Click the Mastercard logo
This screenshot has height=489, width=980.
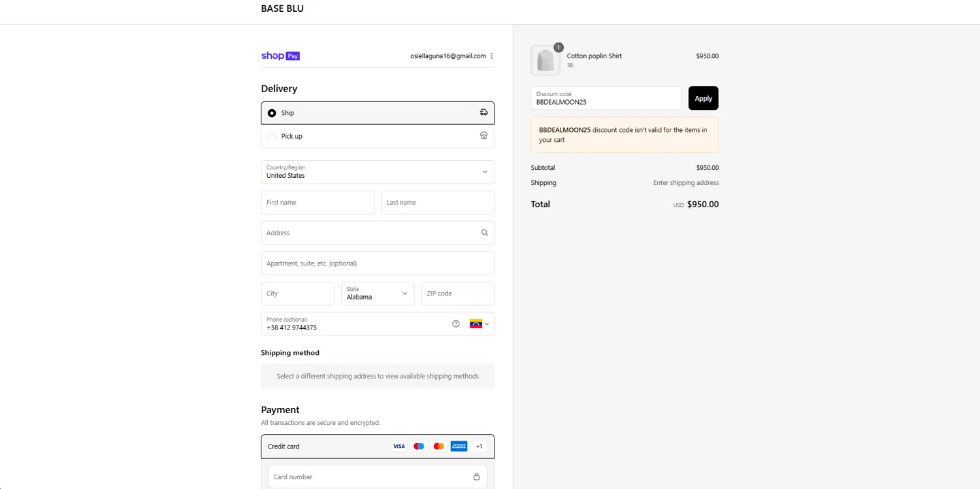click(x=438, y=447)
